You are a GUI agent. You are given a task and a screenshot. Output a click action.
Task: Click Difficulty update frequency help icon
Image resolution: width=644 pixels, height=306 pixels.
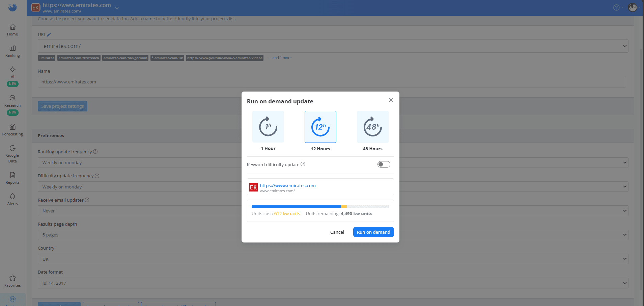(97, 176)
